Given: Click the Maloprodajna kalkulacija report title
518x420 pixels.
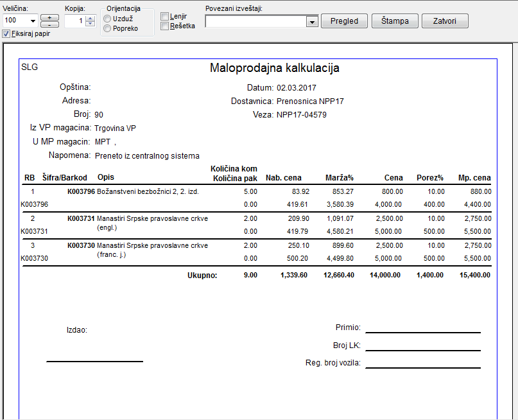Looking at the screenshot, I should (x=274, y=68).
